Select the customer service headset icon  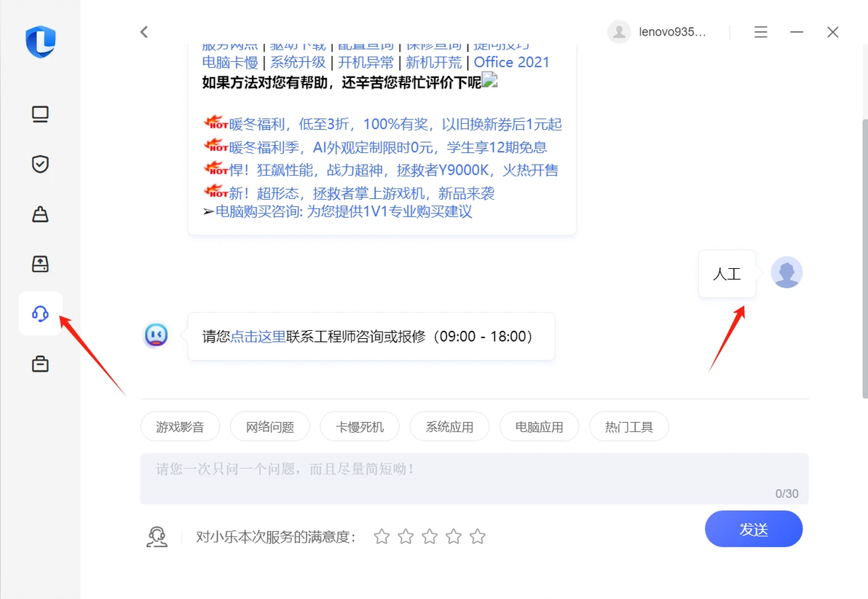point(40,313)
